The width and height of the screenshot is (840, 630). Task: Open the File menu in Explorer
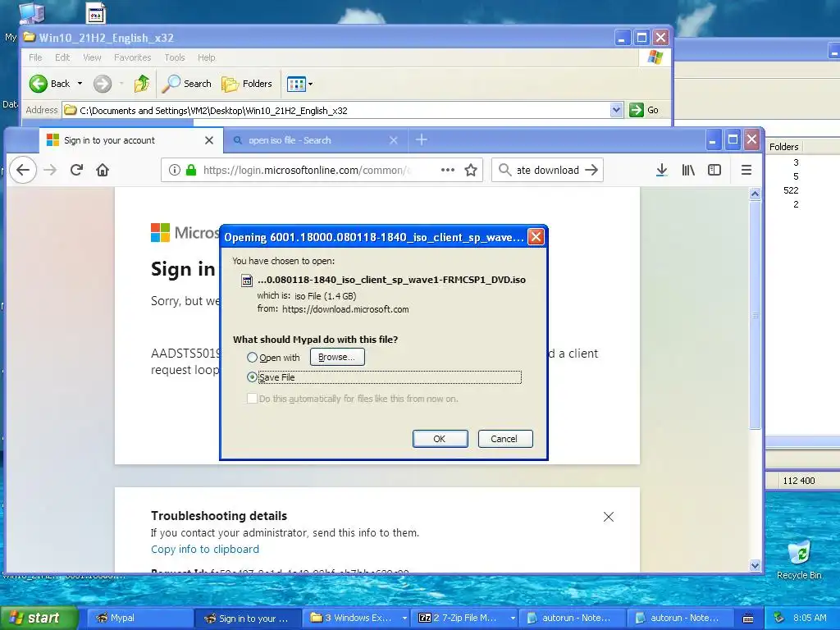tap(35, 57)
